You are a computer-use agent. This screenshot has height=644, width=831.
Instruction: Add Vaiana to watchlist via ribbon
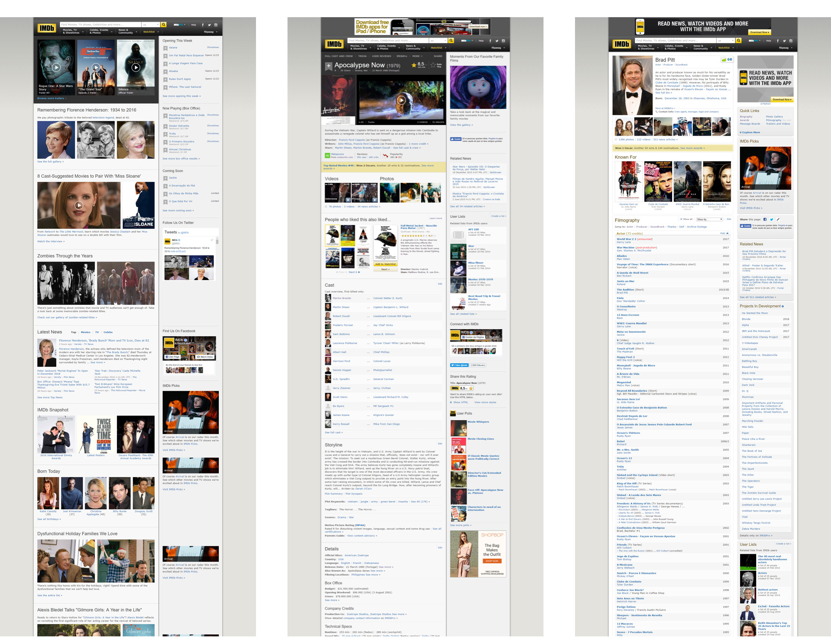165,48
